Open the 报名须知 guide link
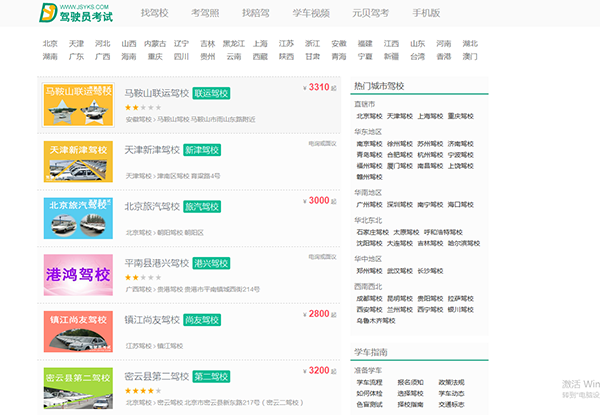This screenshot has height=415, width=600. click(410, 382)
